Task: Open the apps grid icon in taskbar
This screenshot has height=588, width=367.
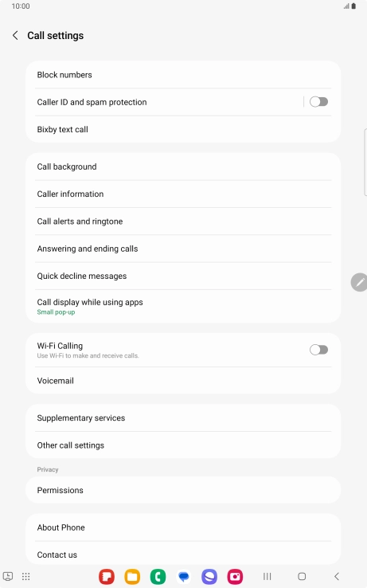Action: 25,576
